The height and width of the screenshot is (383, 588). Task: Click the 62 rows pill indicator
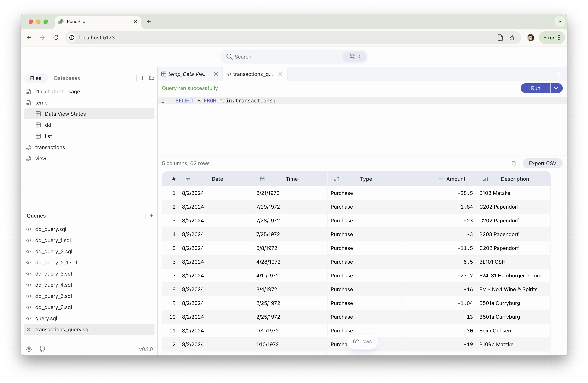coord(362,341)
